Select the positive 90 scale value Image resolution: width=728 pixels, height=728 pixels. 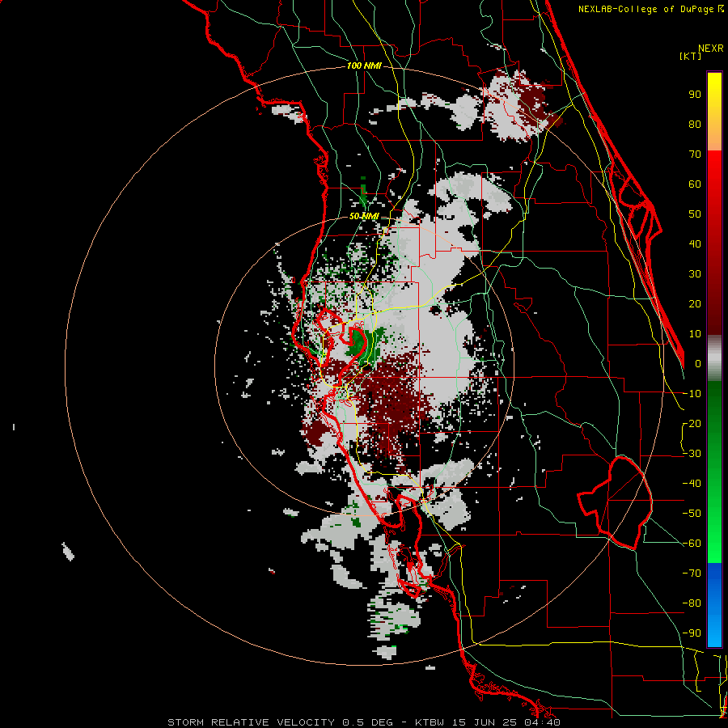point(695,95)
